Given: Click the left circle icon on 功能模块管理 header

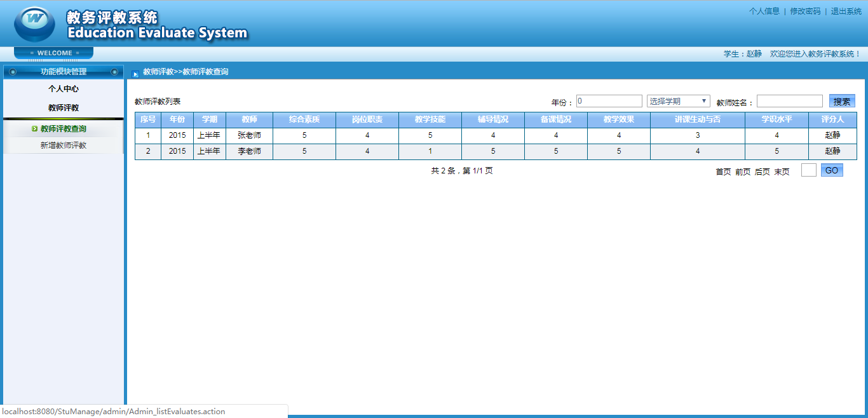Looking at the screenshot, I should click(x=12, y=72).
